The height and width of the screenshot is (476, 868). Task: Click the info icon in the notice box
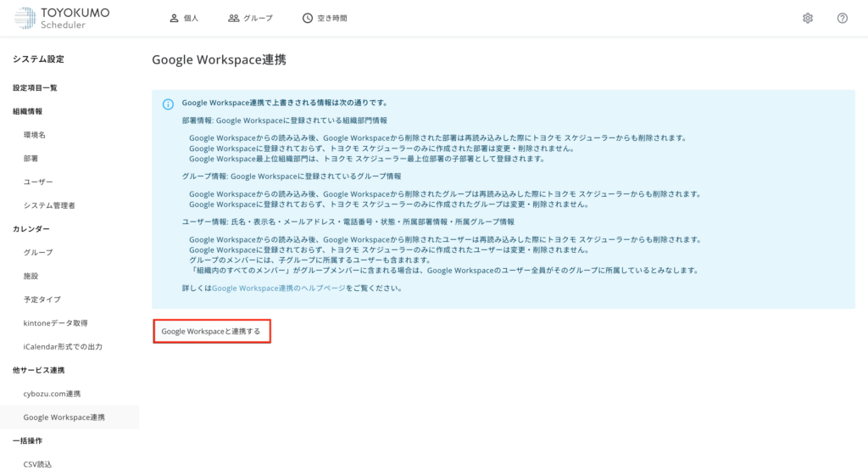pyautogui.click(x=168, y=104)
